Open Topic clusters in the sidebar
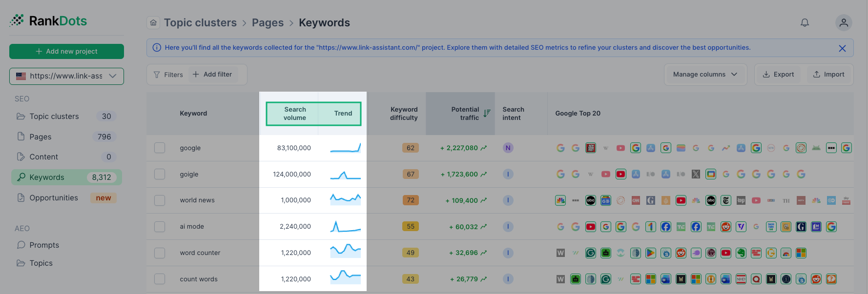 66,116
